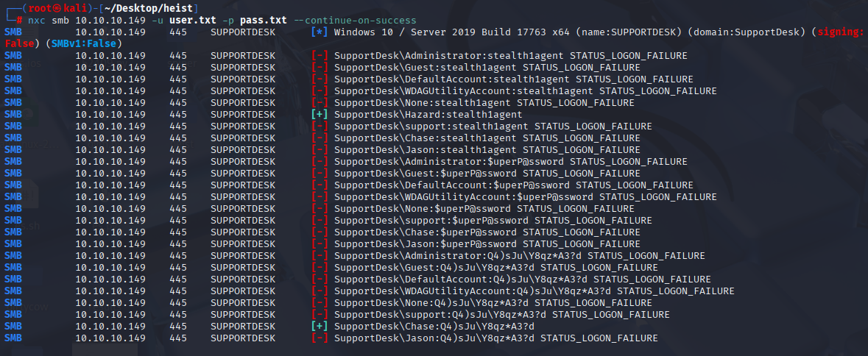Image resolution: width=868 pixels, height=356 pixels.
Task: Click the DefaultAccount:stealth1agent failure line
Action: (x=513, y=79)
